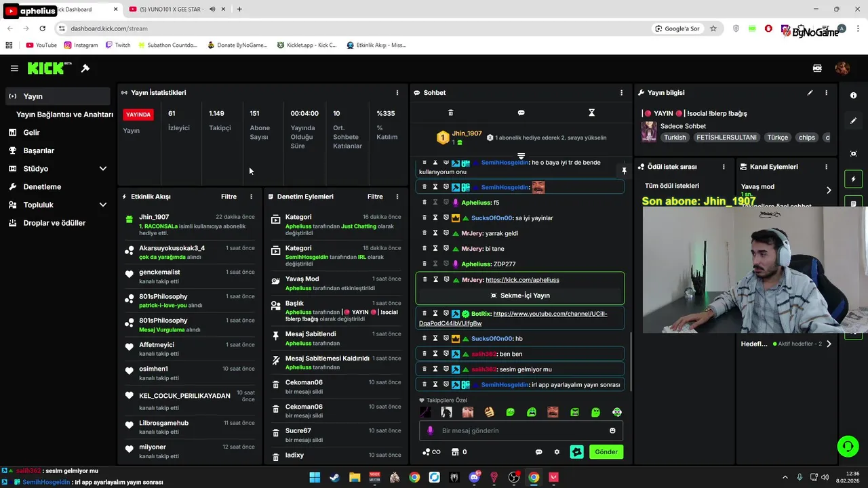The image size is (868, 488).
Task: Open the emoji picker in message box
Action: point(612,430)
